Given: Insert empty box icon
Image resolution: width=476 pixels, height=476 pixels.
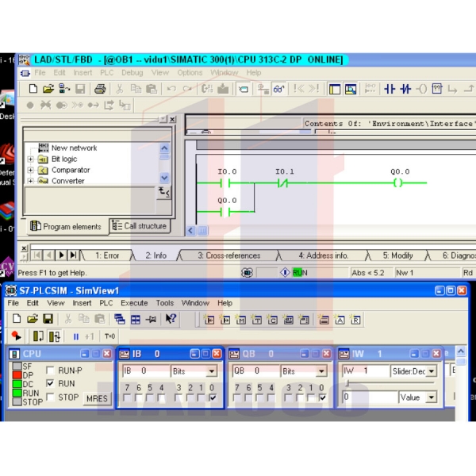Looking at the screenshot, I should 437,89.
